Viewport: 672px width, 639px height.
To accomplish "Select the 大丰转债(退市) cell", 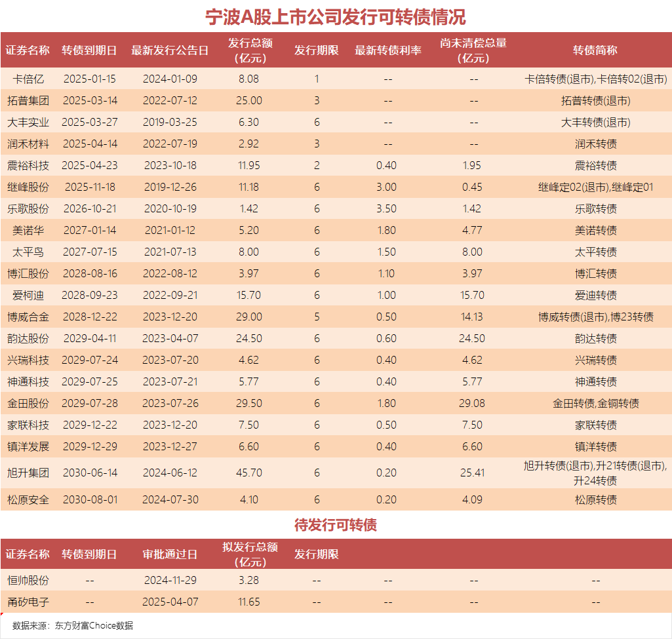I will [596, 122].
